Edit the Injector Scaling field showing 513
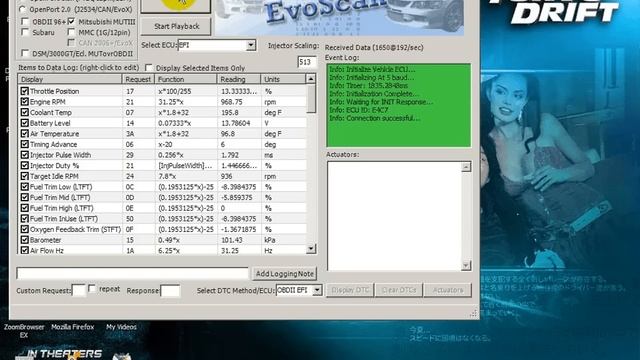This screenshot has height=360, width=640. pos(307,62)
